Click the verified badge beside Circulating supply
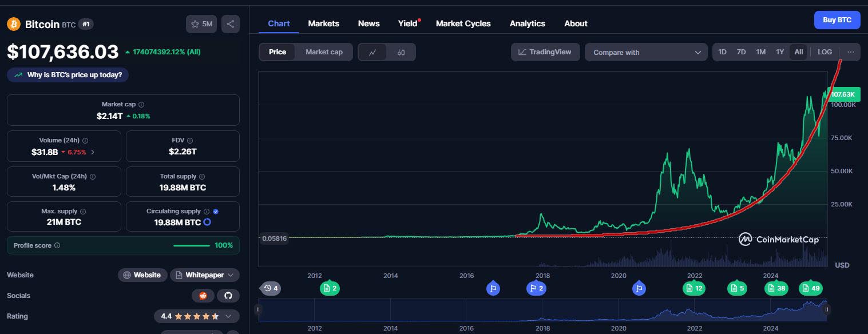The height and width of the screenshot is (334, 868). (216, 212)
